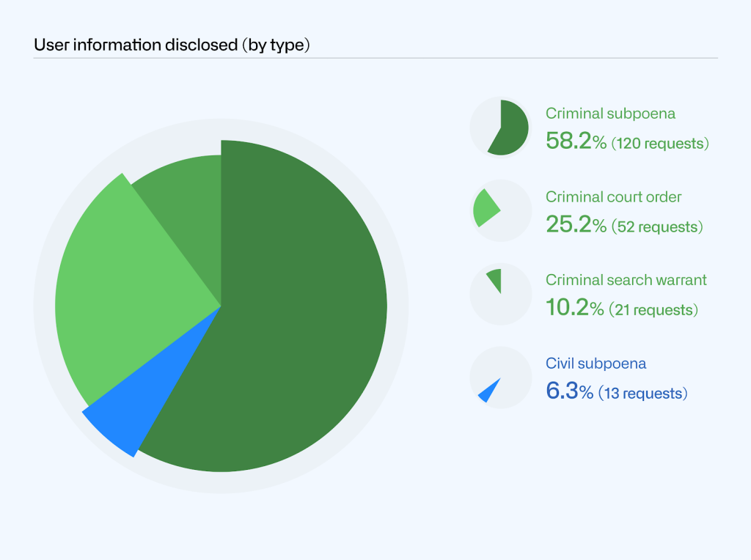Click the "Criminal subpoena" legend label
Screen dimensions: 751x560
tap(610, 114)
